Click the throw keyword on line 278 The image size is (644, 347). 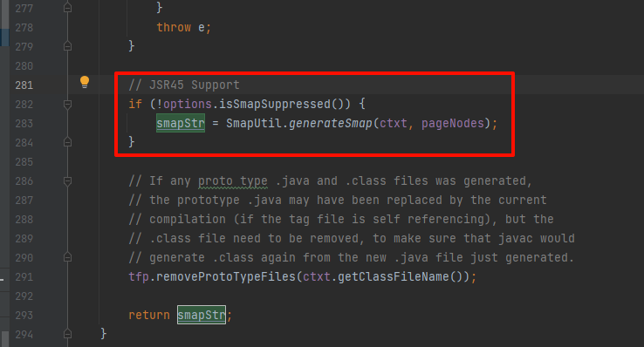point(174,28)
